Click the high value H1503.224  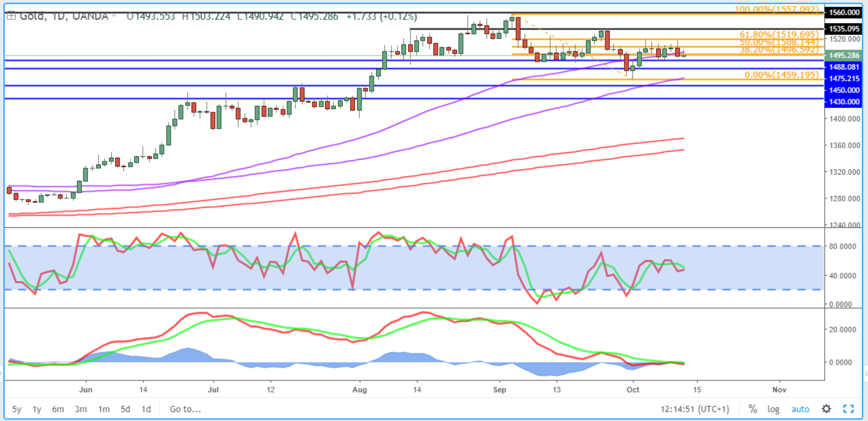[x=206, y=16]
